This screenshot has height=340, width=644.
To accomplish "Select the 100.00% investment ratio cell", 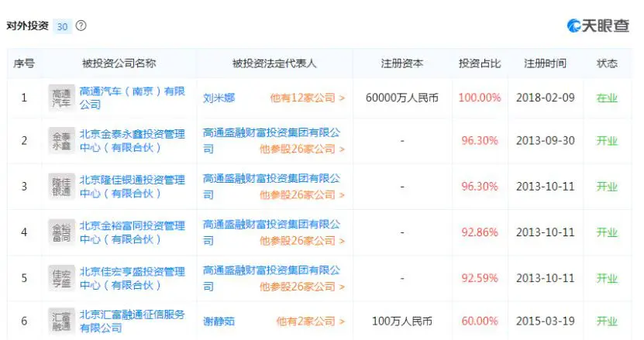I will click(480, 98).
